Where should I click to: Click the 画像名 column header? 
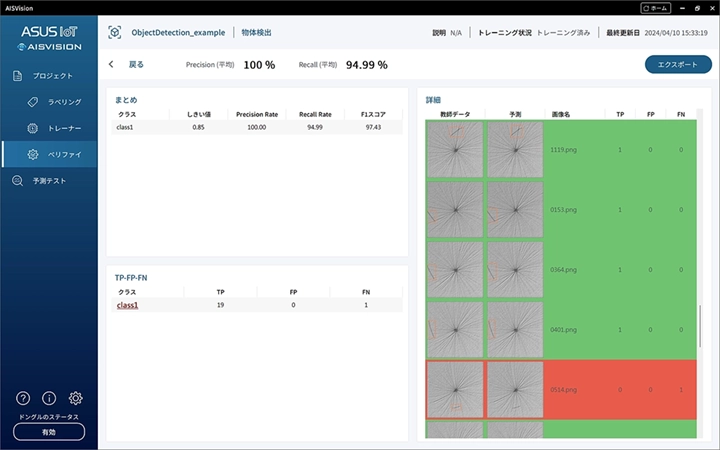[561, 114]
